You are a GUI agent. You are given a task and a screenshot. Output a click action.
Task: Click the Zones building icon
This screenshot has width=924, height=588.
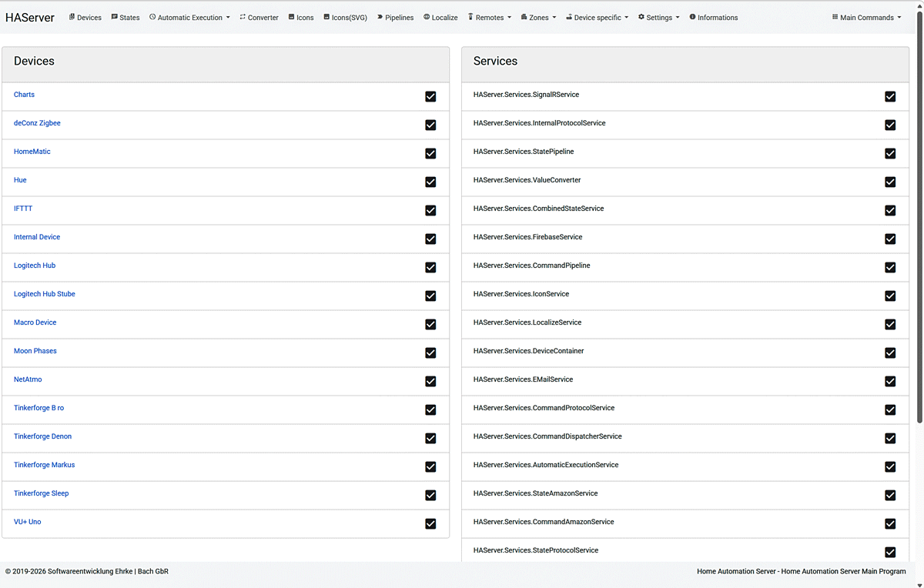point(524,17)
